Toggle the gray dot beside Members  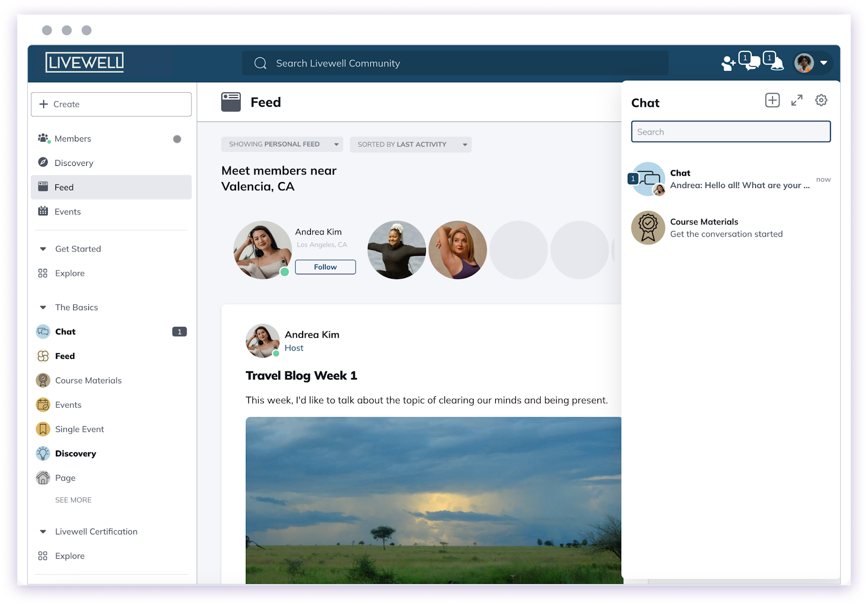[x=177, y=139]
